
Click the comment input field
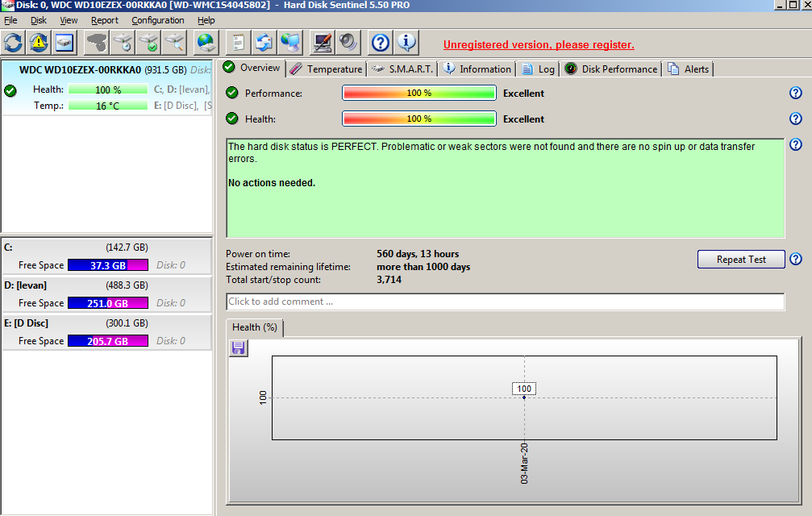(505, 302)
